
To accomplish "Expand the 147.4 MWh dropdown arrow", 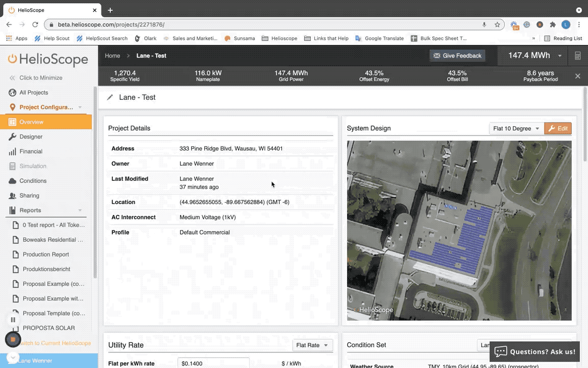I will pos(559,56).
